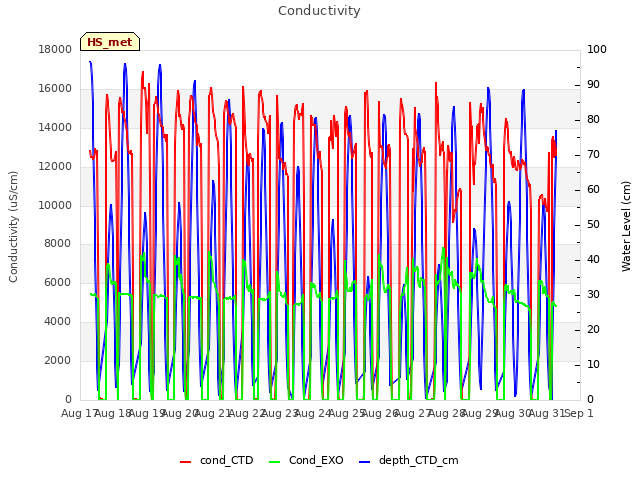Click the 6000 left axis tick label
This screenshot has width=640, height=480.
(58, 282)
